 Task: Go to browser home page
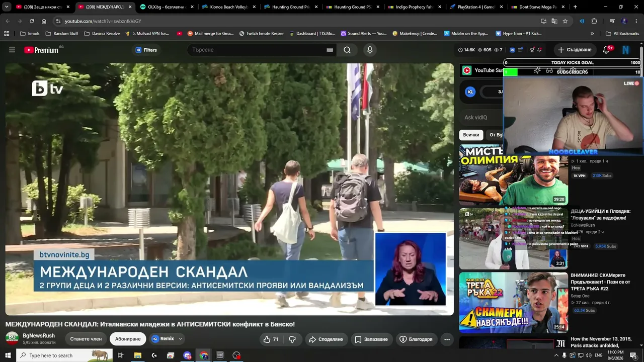tap(44, 21)
